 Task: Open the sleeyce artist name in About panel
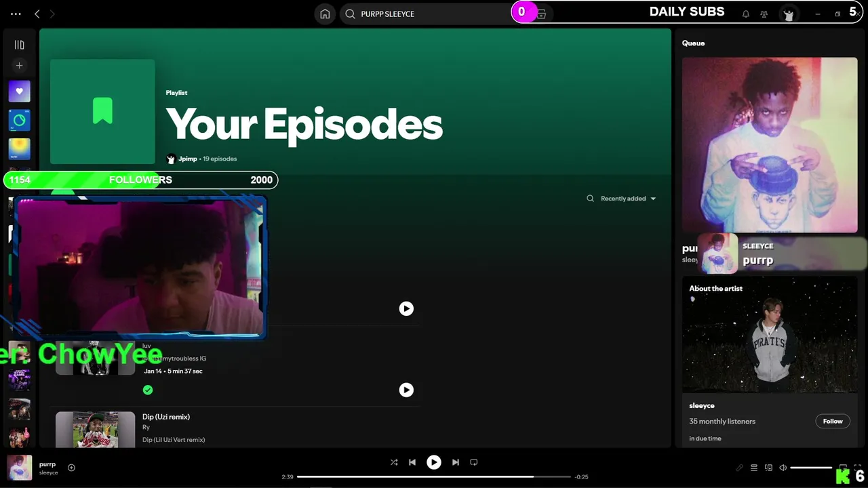click(x=702, y=406)
